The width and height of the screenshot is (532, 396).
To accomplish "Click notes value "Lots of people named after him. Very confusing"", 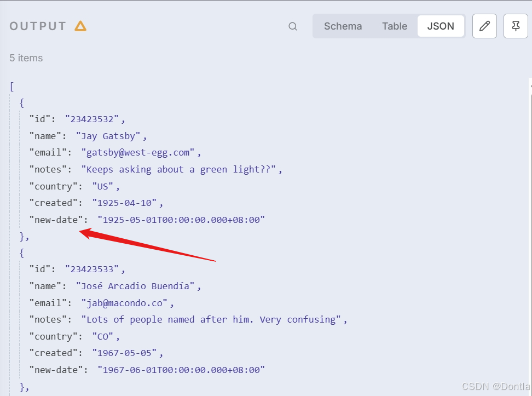I will (x=211, y=319).
